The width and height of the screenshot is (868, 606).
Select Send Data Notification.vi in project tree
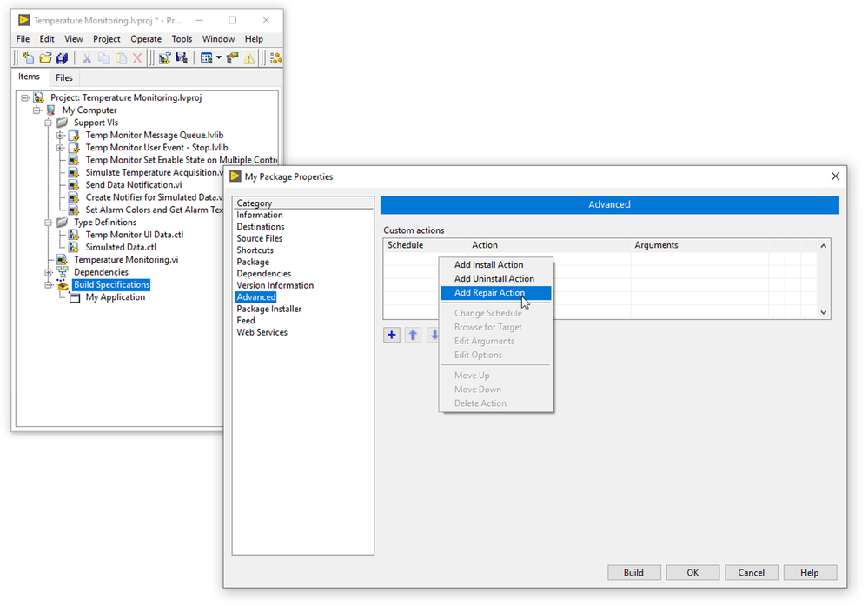pyautogui.click(x=134, y=185)
